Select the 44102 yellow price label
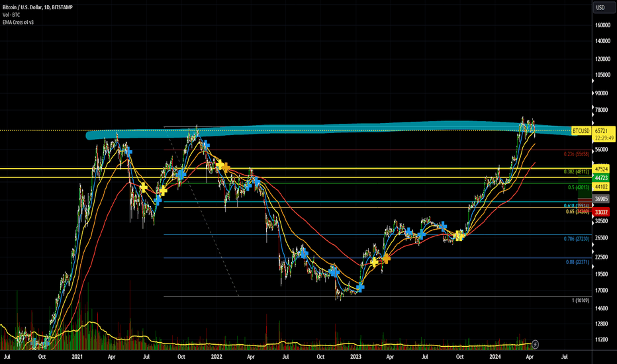The width and height of the screenshot is (617, 364). [x=602, y=187]
